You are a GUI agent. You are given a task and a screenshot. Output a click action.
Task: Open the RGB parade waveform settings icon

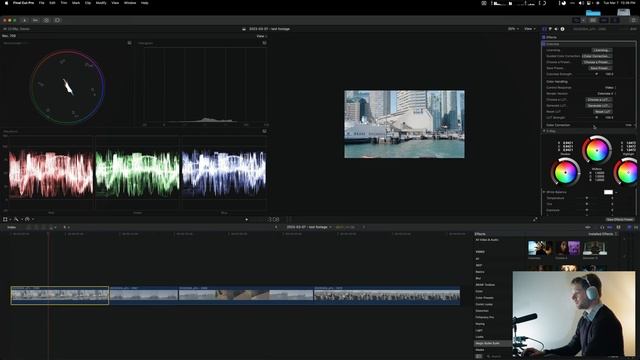pos(264,131)
